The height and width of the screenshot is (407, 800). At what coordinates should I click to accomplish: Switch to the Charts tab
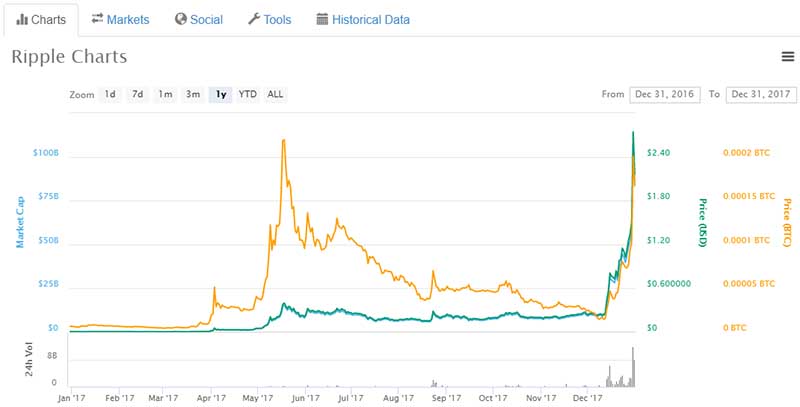(42, 19)
